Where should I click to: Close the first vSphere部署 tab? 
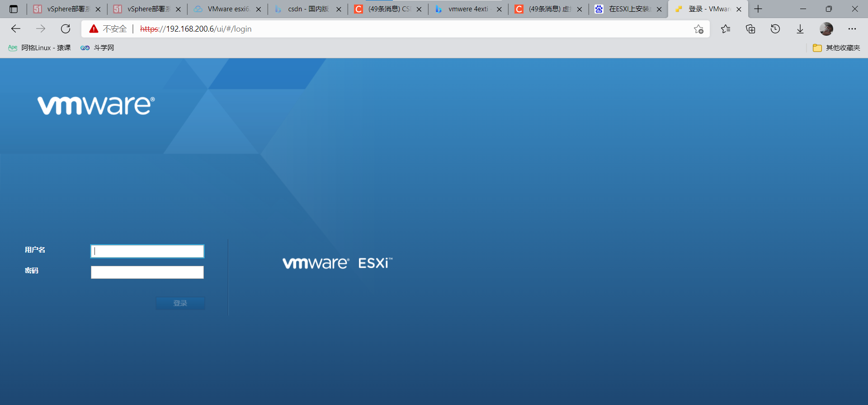pyautogui.click(x=98, y=9)
